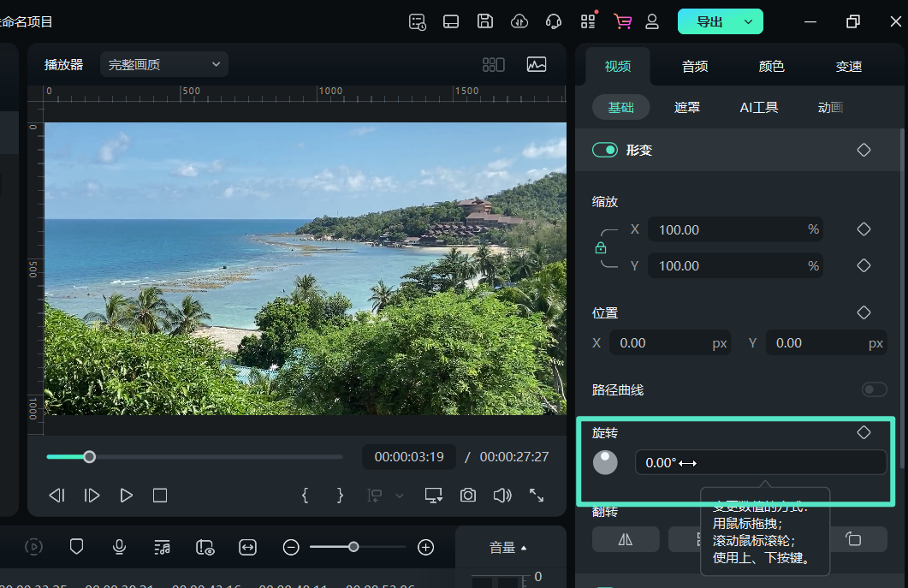Screen dimensions: 908x588
Task: Switch to the 音频 tab
Action: pos(695,66)
